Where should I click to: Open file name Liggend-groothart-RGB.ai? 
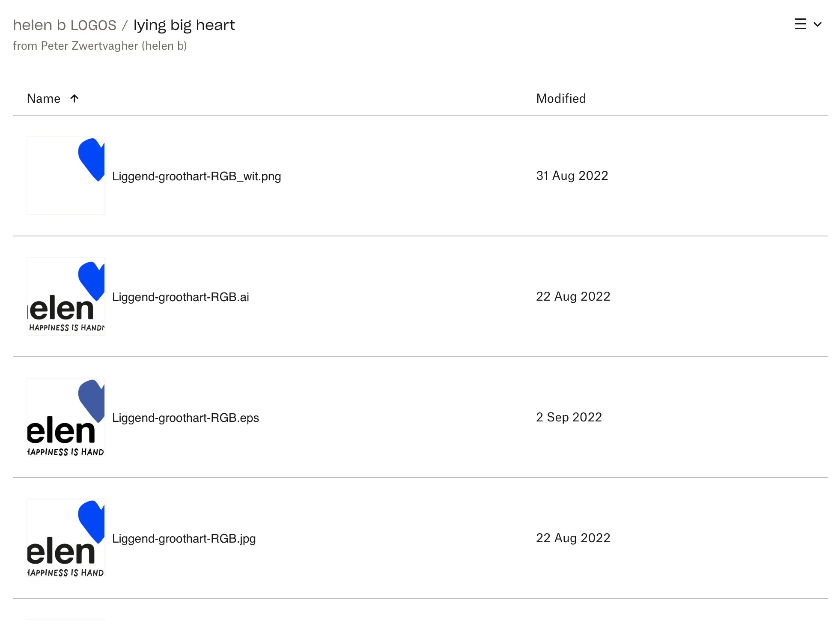(x=181, y=297)
